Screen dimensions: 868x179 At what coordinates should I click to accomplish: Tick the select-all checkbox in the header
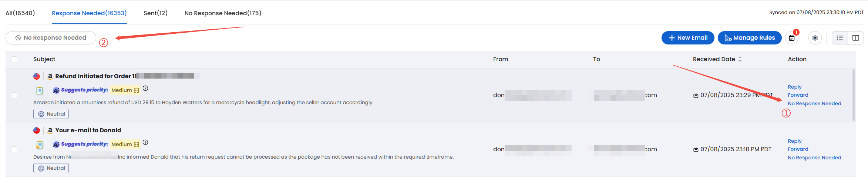(x=14, y=59)
